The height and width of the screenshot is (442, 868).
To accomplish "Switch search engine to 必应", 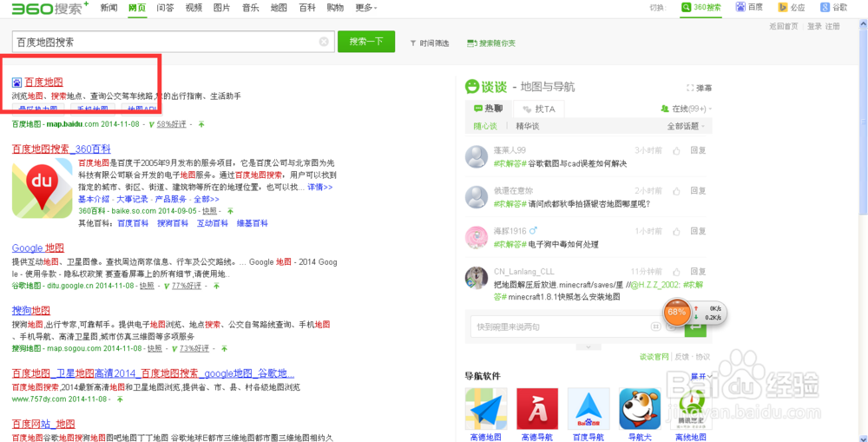I will click(792, 7).
